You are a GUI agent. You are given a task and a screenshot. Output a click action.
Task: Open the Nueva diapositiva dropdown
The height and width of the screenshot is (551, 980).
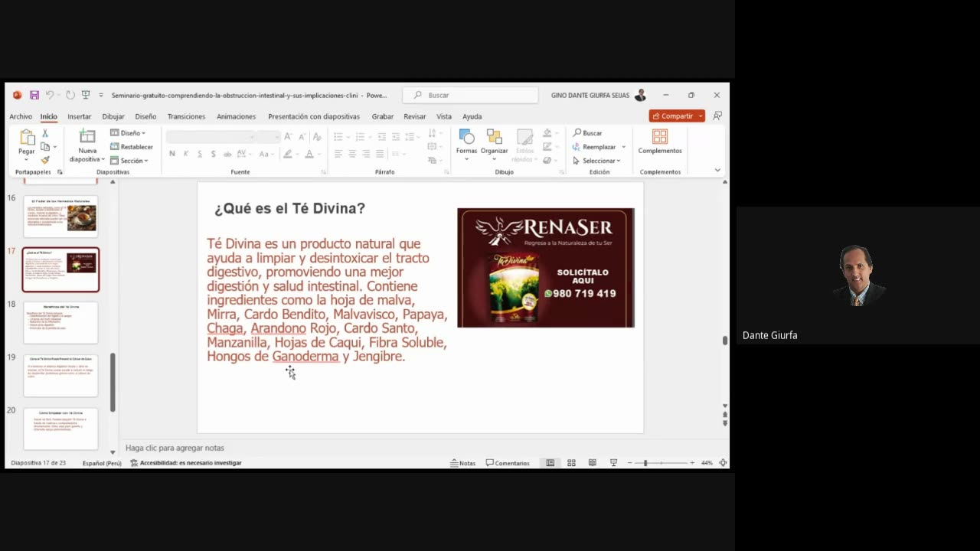click(x=103, y=159)
